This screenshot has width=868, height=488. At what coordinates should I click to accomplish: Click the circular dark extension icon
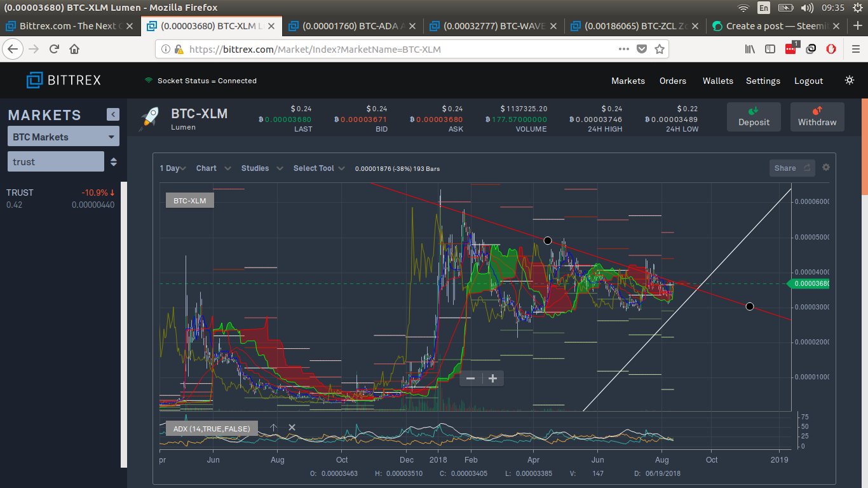pyautogui.click(x=811, y=49)
